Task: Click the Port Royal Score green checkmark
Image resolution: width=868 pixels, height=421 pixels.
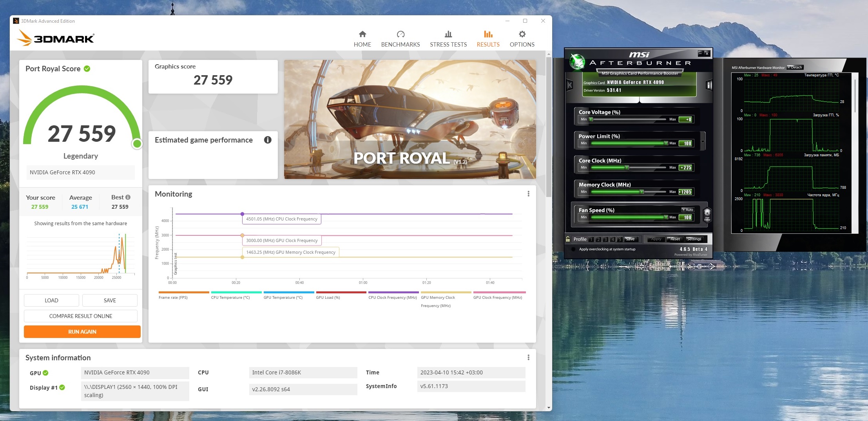Action: click(87, 69)
